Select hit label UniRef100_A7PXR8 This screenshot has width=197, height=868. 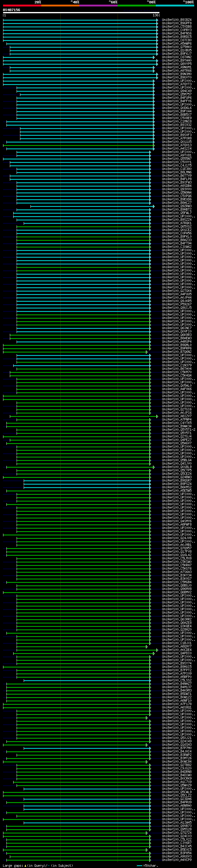[176, 139]
